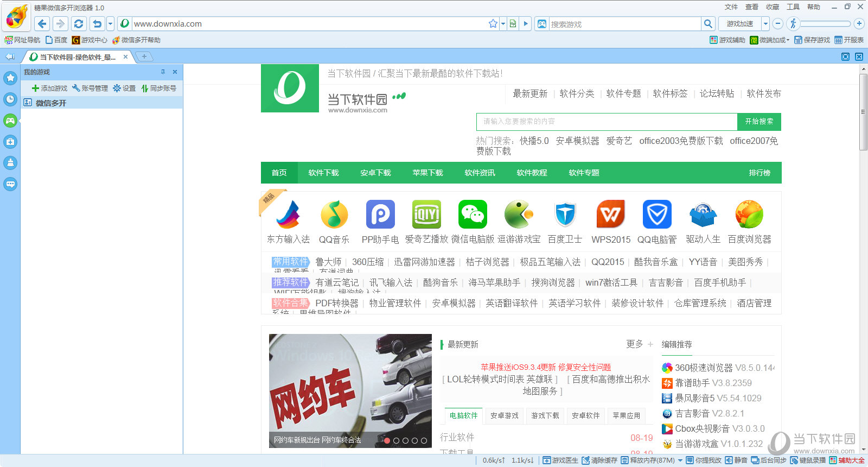This screenshot has width=868, height=467.
Task: Select the first carousel dot on the banner
Action: click(387, 440)
